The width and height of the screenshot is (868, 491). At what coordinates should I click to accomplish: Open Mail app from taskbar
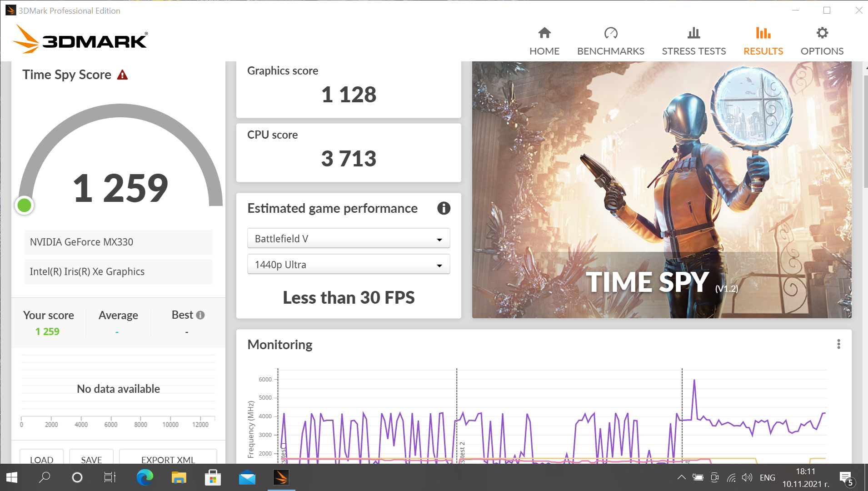coord(247,477)
